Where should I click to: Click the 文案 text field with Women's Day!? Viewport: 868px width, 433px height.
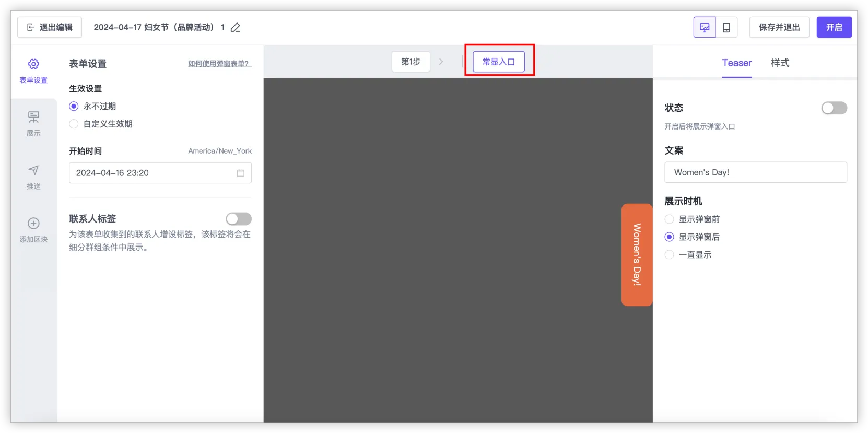pyautogui.click(x=755, y=172)
